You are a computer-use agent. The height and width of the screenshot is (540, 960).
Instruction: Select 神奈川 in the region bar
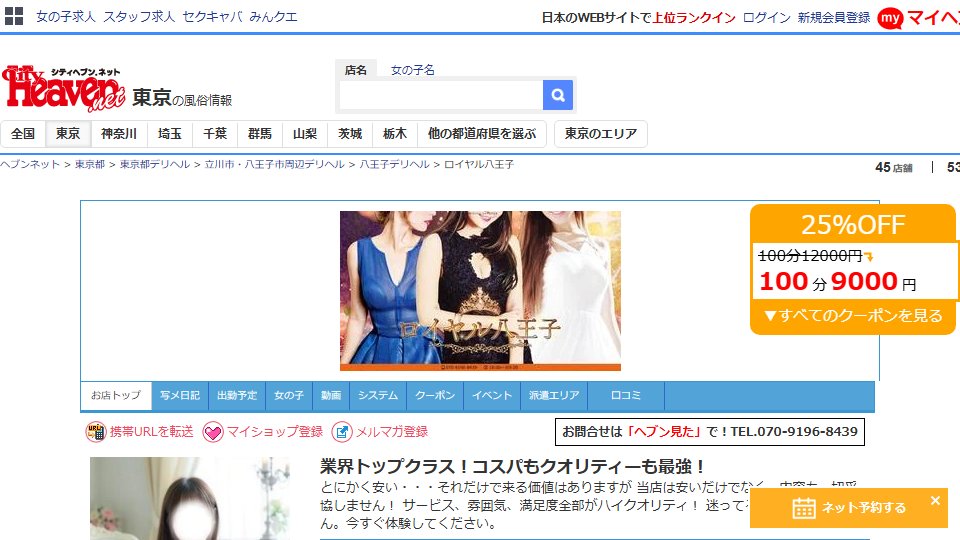pyautogui.click(x=119, y=133)
